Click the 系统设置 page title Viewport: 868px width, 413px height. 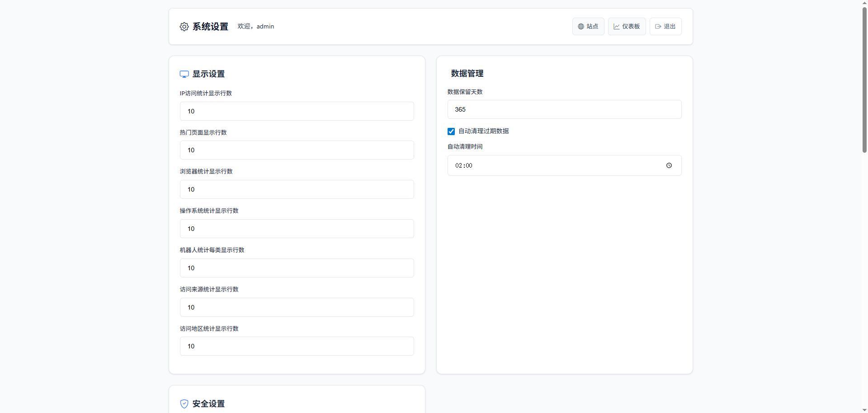pyautogui.click(x=210, y=27)
